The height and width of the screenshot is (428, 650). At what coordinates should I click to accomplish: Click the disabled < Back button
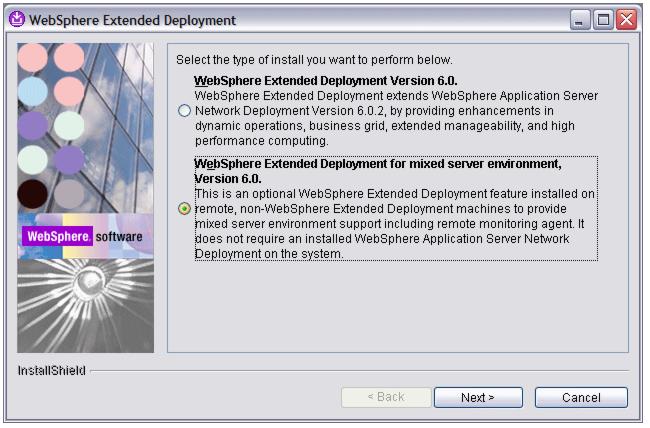point(386,397)
